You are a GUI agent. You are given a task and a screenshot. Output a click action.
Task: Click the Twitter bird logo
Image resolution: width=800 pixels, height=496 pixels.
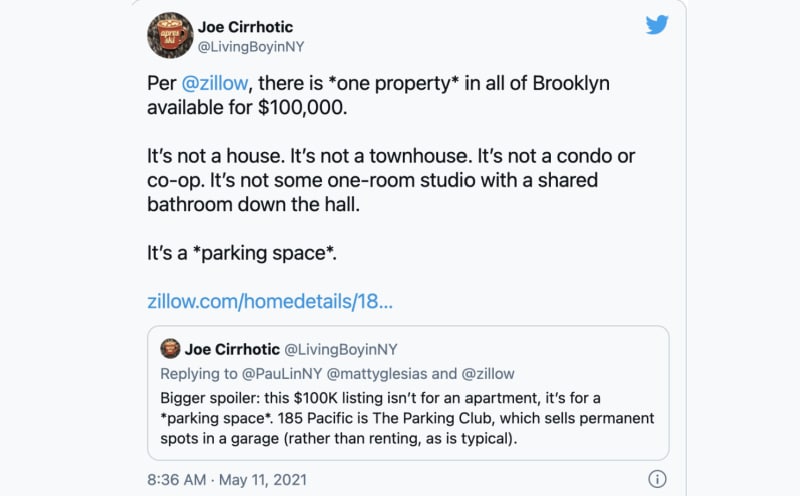[656, 25]
